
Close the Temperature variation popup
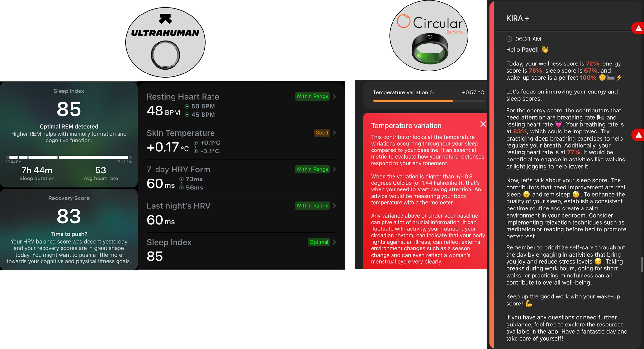click(483, 124)
